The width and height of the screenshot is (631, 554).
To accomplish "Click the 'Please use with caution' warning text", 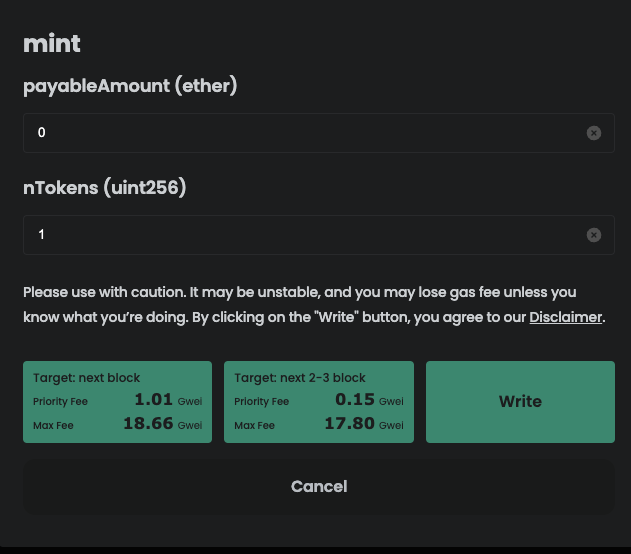I will coord(314,305).
